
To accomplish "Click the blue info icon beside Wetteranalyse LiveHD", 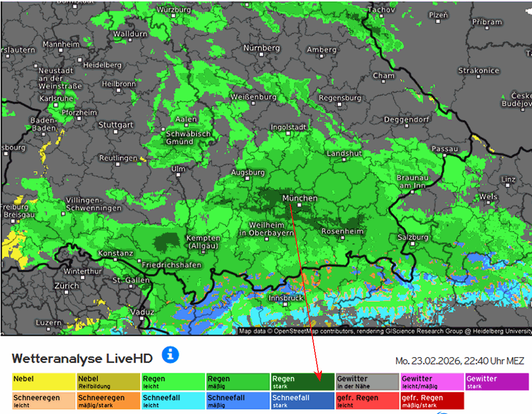I will click(x=170, y=355).
